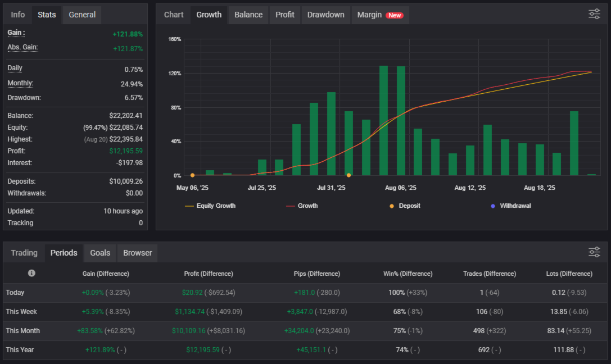The width and height of the screenshot is (611, 364).
Task: Select the This Month row
Action: click(305, 331)
